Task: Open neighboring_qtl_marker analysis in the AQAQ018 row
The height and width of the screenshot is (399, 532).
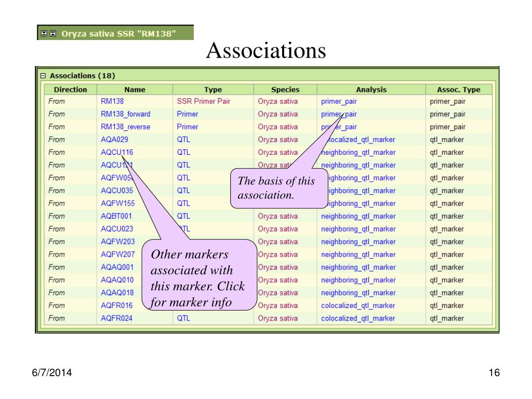Action: point(358,293)
